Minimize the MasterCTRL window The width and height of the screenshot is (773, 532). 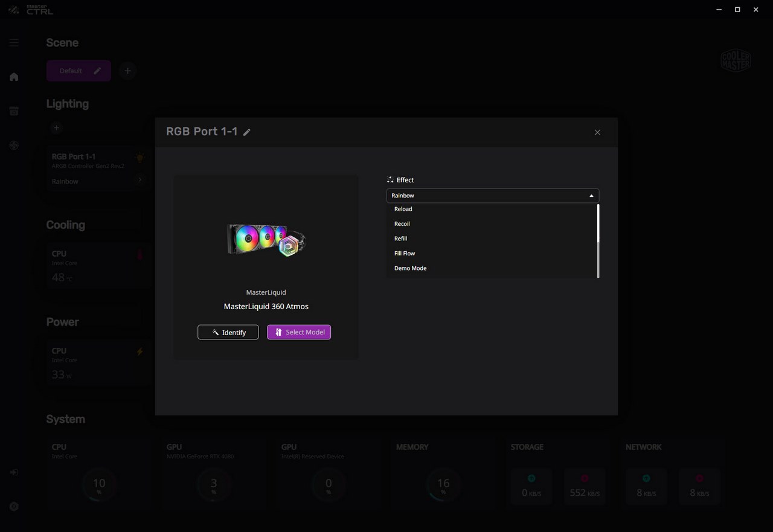719,10
